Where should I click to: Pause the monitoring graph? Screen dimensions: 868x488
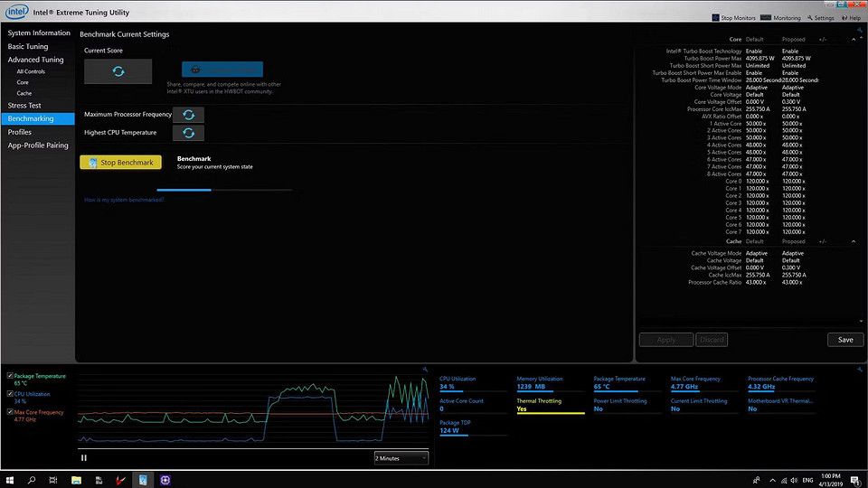pyautogui.click(x=84, y=458)
